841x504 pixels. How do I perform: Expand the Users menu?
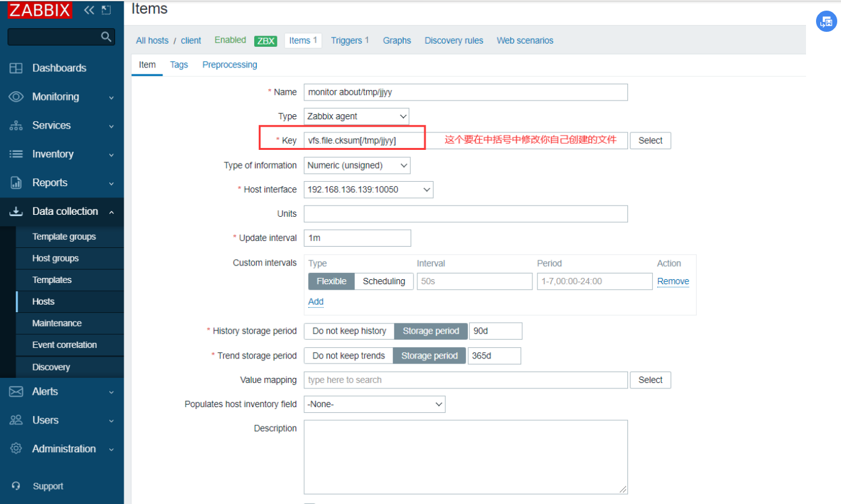click(x=111, y=421)
